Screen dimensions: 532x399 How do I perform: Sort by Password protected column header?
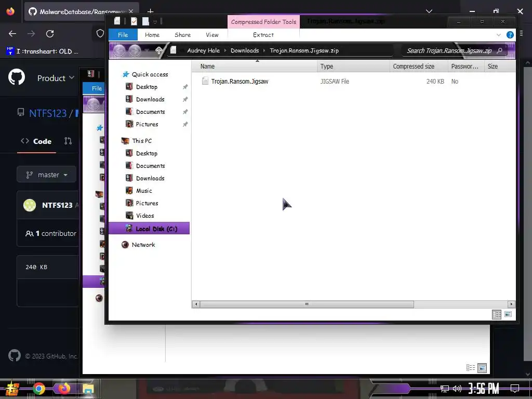click(466, 66)
